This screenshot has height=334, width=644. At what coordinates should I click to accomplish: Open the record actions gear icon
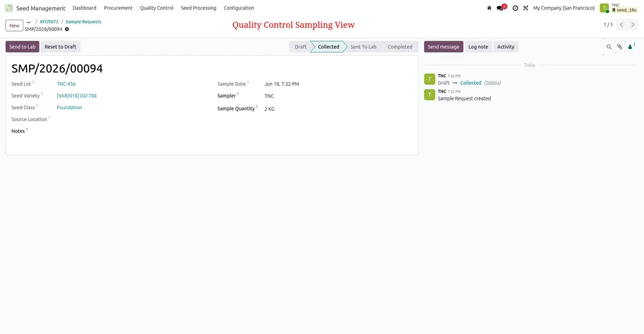(67, 29)
